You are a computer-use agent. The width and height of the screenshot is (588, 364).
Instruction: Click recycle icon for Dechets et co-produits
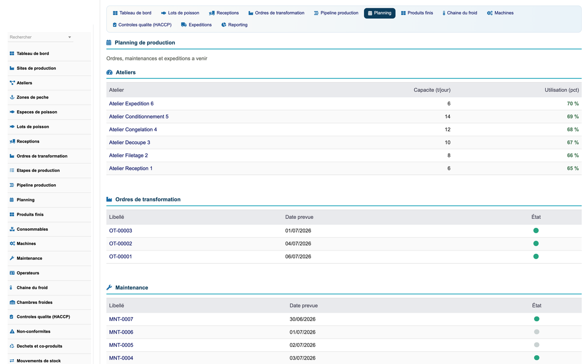pyautogui.click(x=12, y=346)
